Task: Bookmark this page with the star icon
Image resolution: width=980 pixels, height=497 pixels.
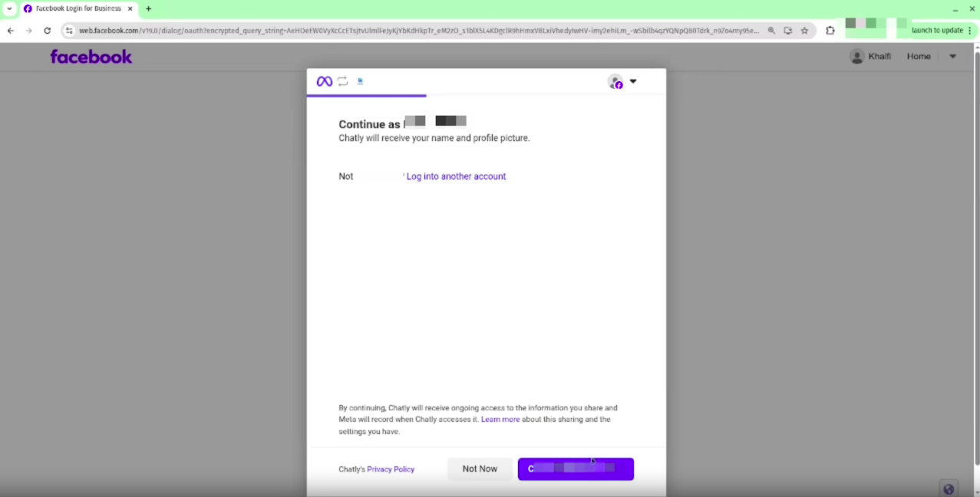Action: point(804,31)
